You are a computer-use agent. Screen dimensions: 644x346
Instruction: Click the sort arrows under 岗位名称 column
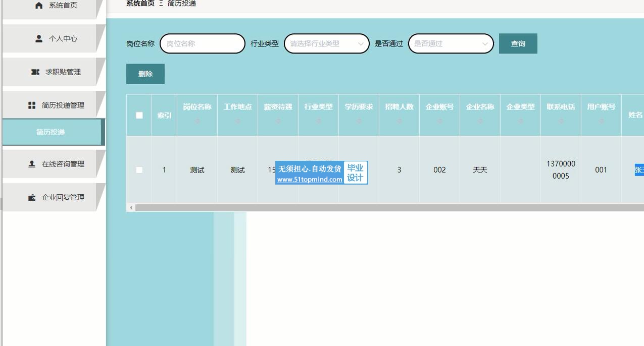tap(197, 121)
